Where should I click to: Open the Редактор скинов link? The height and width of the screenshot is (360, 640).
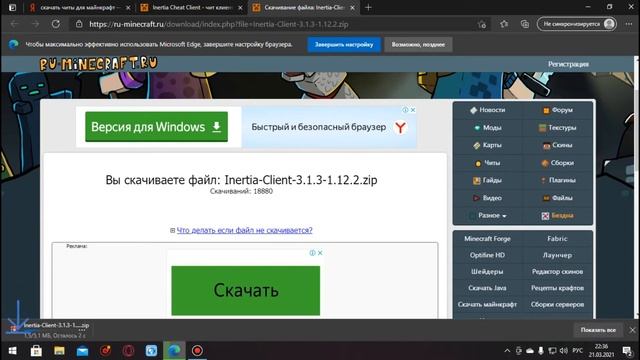click(x=558, y=271)
